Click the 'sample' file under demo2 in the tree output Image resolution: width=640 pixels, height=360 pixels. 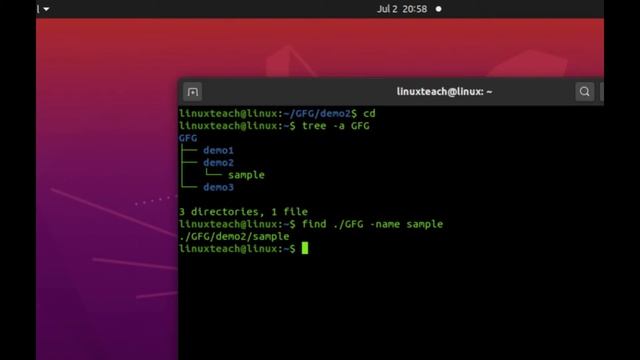(x=246, y=175)
